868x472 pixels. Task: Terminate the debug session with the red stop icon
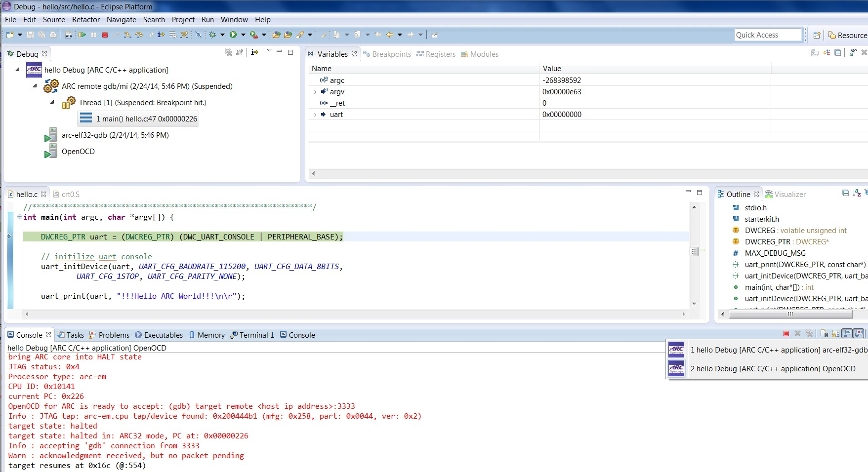[105, 35]
